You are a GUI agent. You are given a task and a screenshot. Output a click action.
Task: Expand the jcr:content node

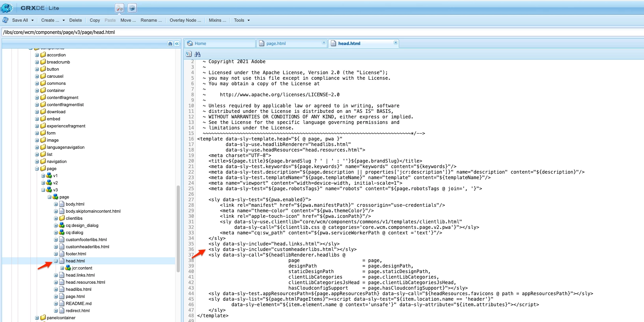[x=62, y=268]
